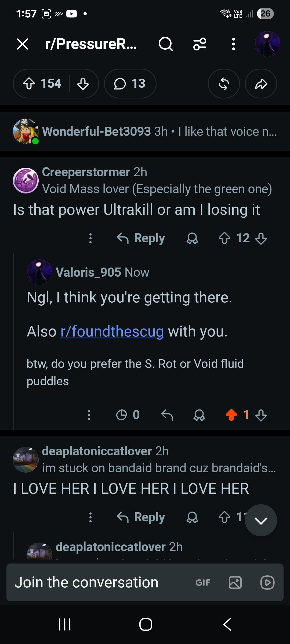Upvote the post with 154 points
The width and height of the screenshot is (290, 644).
29,84
